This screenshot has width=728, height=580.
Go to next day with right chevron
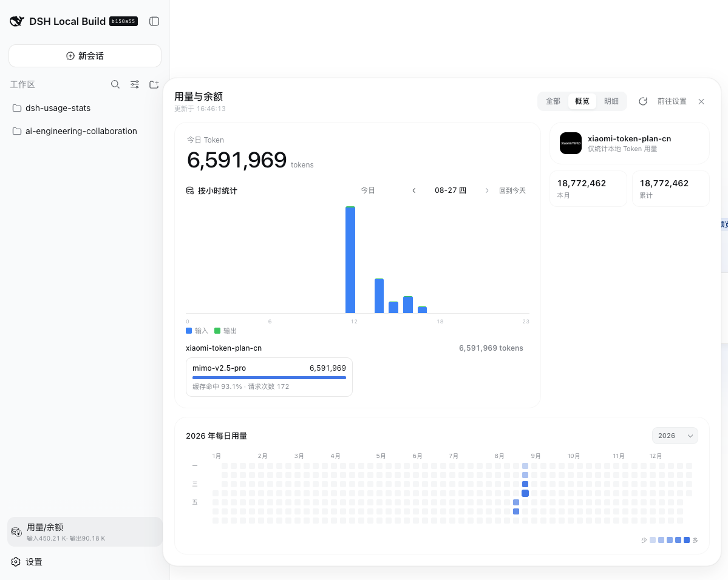pyautogui.click(x=487, y=191)
